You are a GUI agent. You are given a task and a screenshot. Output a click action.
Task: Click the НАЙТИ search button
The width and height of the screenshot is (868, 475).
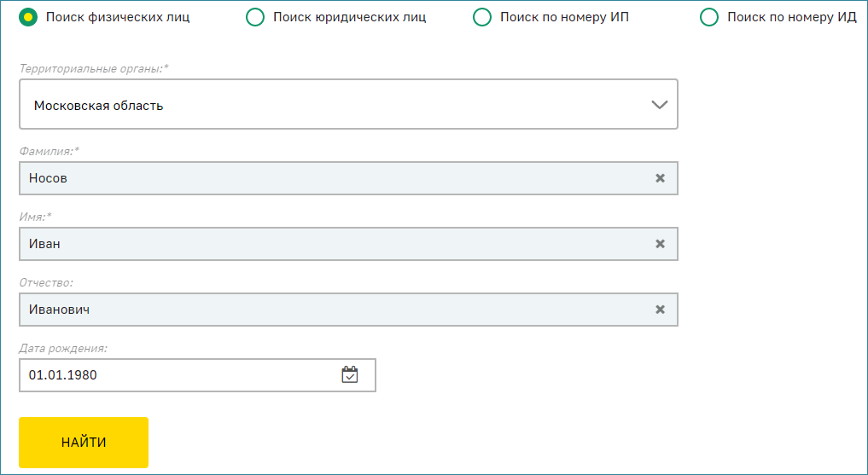coord(84,443)
